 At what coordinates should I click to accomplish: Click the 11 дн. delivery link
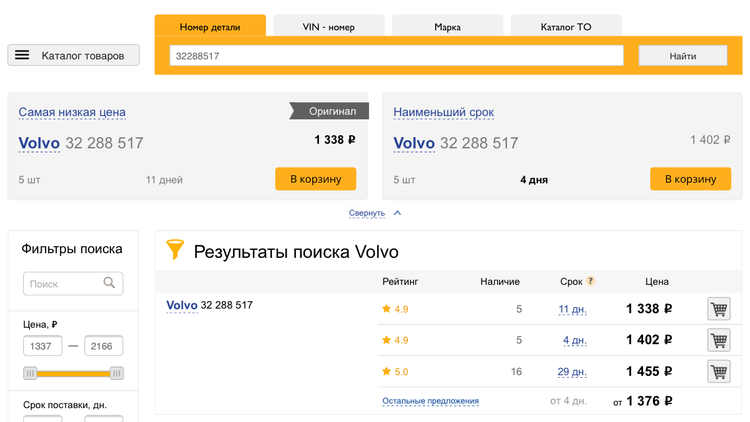(573, 309)
